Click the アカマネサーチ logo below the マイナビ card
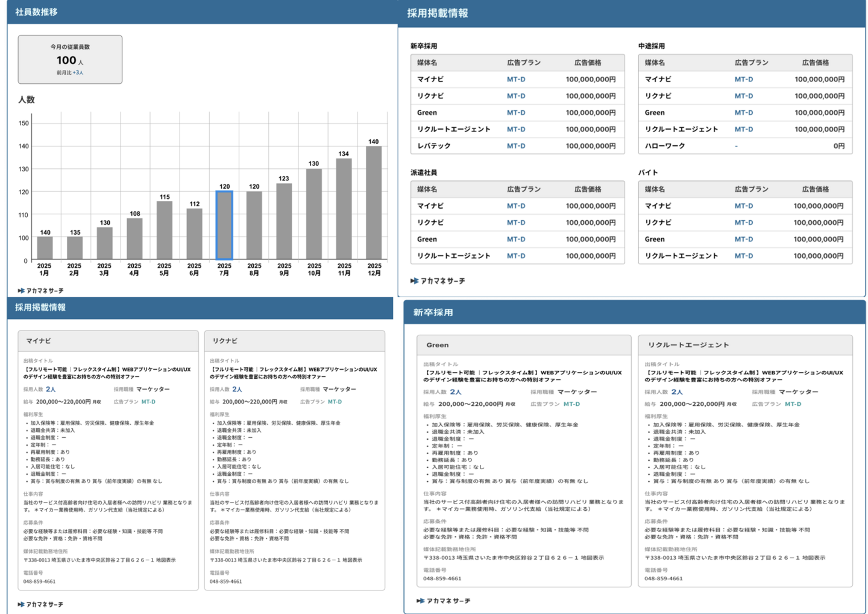The height and width of the screenshot is (614, 868). (41, 604)
